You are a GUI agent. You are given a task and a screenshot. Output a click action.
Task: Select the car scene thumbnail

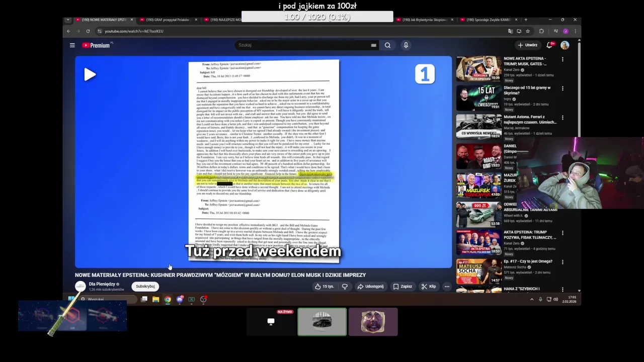(322, 322)
